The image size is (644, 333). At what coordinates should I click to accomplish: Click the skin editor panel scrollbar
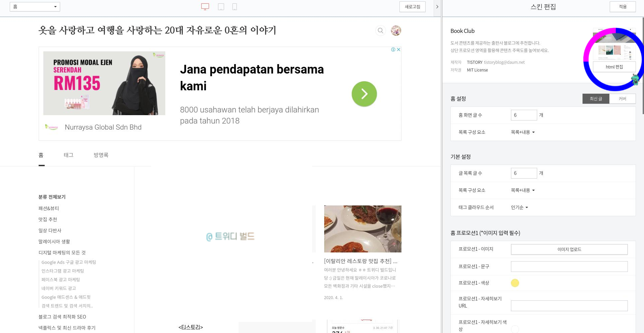pyautogui.click(x=643, y=65)
